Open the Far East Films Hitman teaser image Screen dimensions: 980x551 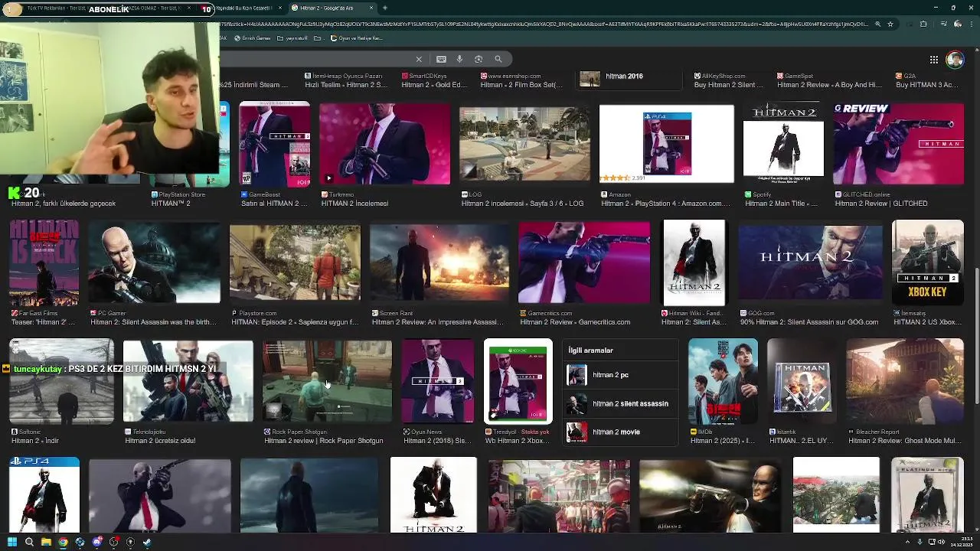44,263
